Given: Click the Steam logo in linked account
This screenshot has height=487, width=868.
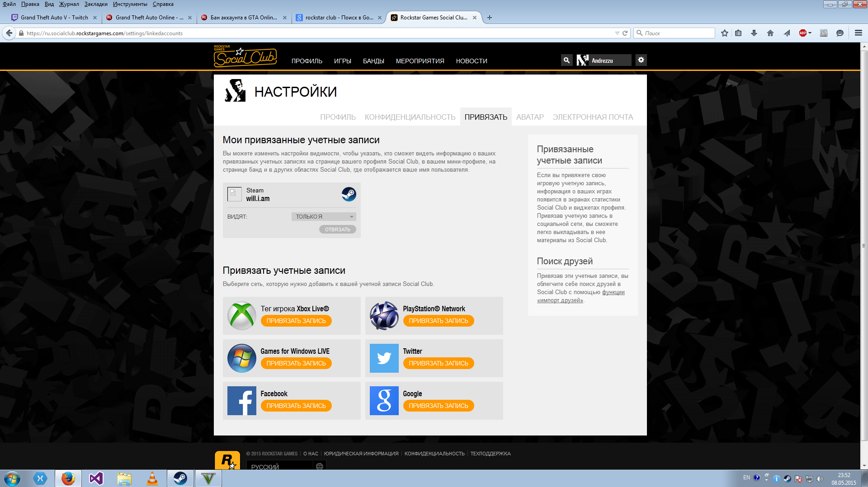Looking at the screenshot, I should [349, 194].
